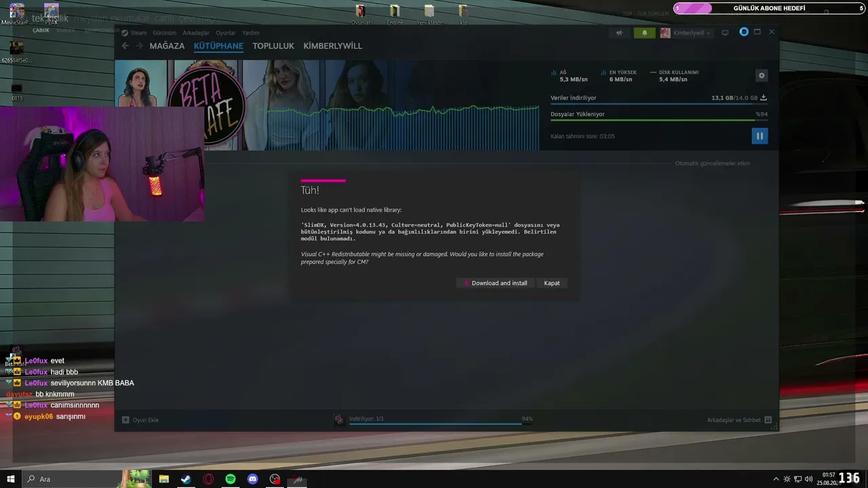Select the 0815 desktop icon

click(x=17, y=91)
